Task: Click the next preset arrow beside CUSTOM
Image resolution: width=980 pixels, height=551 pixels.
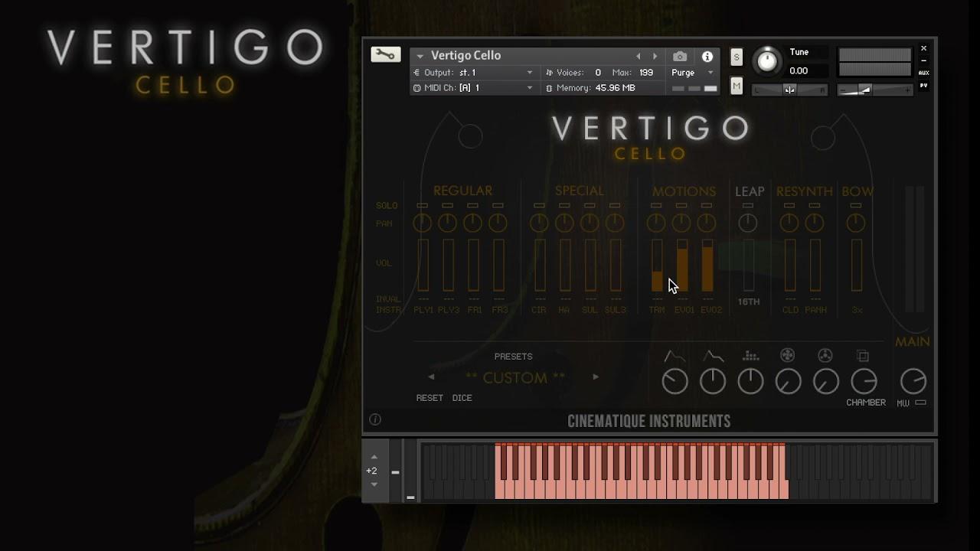Action: point(596,377)
